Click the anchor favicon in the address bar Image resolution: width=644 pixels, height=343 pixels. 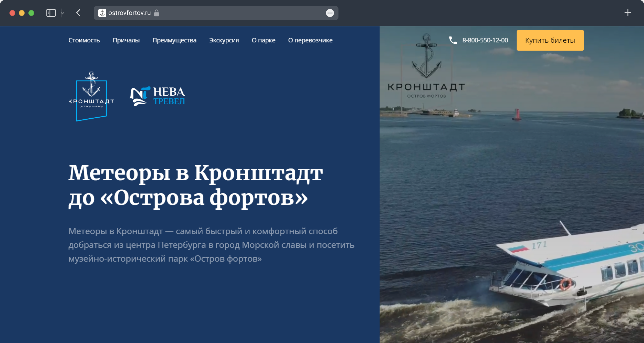coord(102,13)
